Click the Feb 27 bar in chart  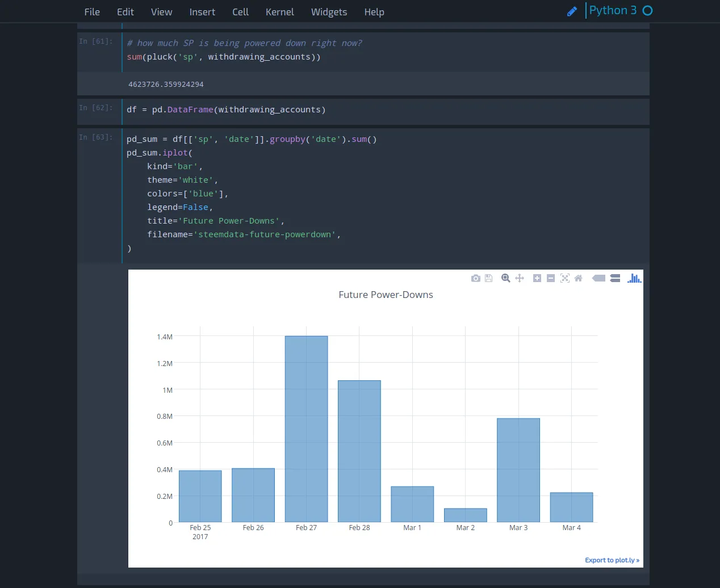[306, 429]
